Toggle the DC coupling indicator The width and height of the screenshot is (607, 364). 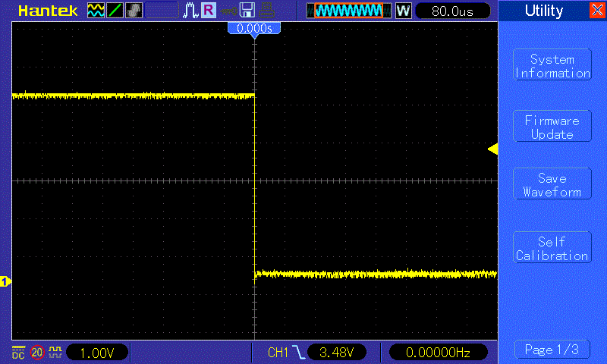18,353
